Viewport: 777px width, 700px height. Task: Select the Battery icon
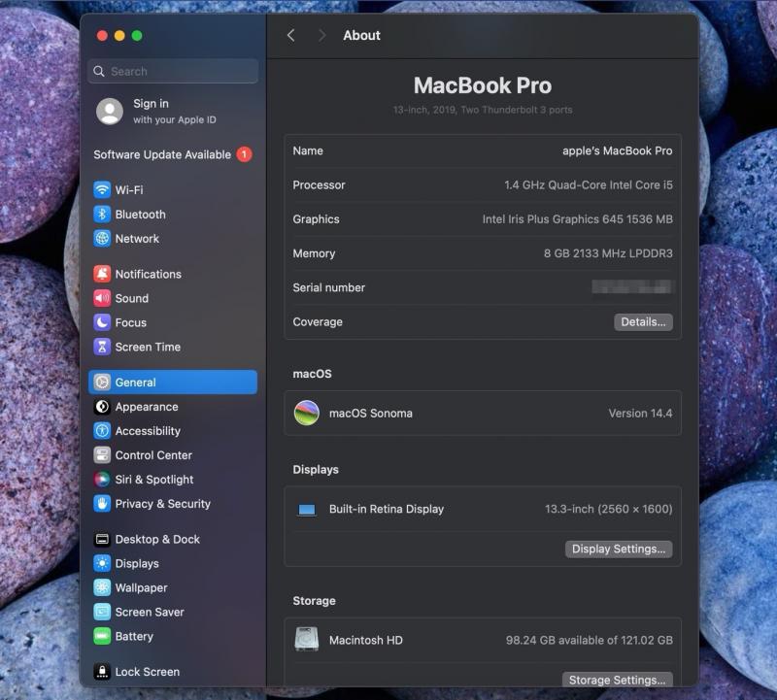(102, 636)
